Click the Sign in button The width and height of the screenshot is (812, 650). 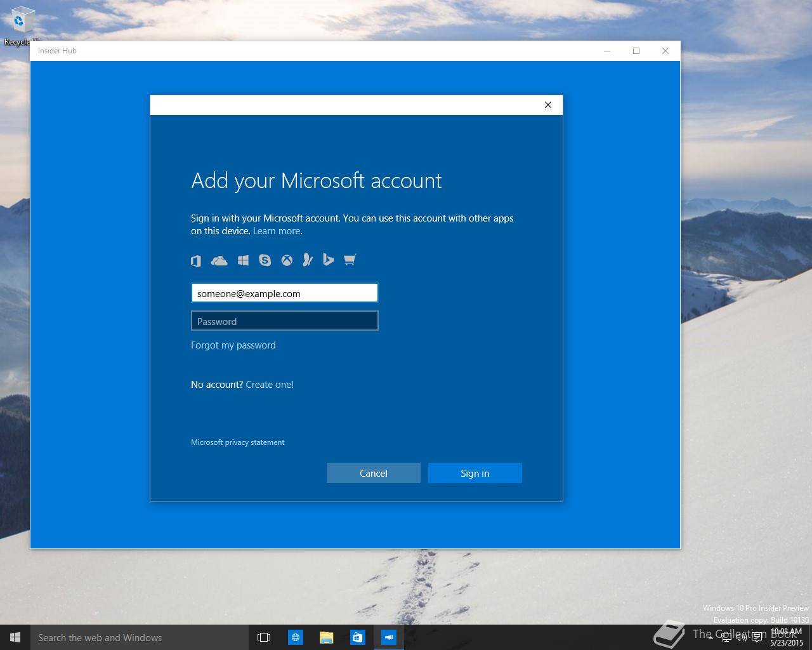click(475, 473)
